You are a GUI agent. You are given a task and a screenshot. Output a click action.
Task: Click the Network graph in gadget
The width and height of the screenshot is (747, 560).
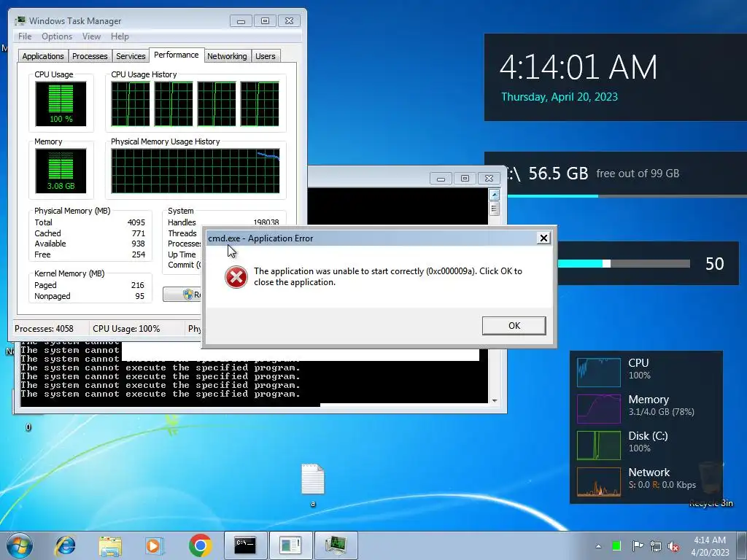point(599,482)
